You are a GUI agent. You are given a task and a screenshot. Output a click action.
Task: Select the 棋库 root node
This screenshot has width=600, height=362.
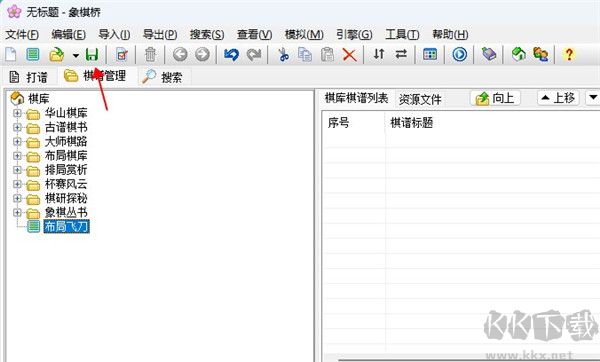(39, 99)
